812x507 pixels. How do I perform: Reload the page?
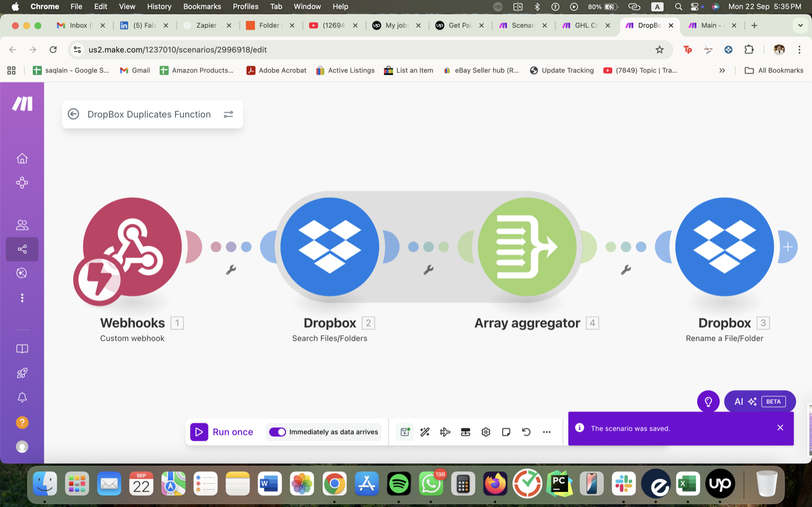tap(53, 50)
